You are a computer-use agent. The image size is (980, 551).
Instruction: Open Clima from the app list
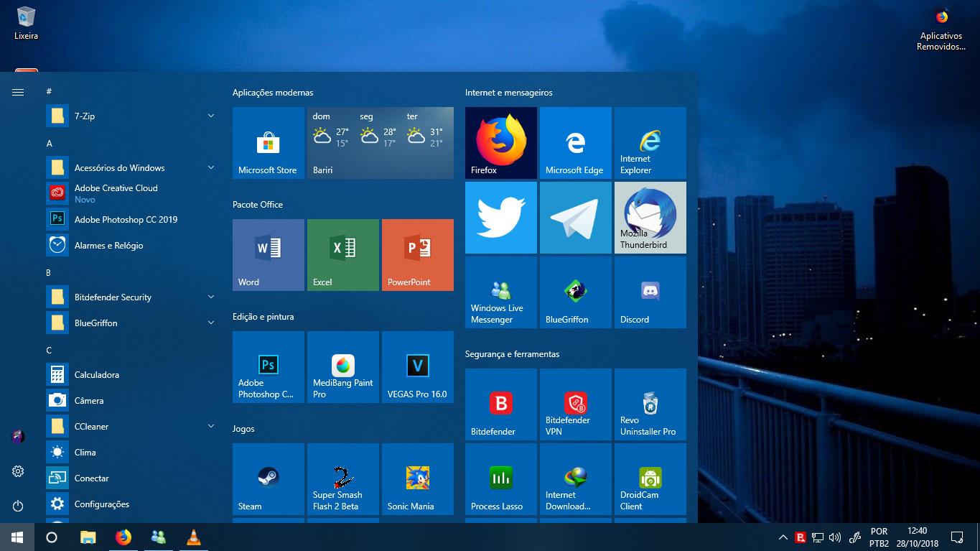pyautogui.click(x=132, y=452)
